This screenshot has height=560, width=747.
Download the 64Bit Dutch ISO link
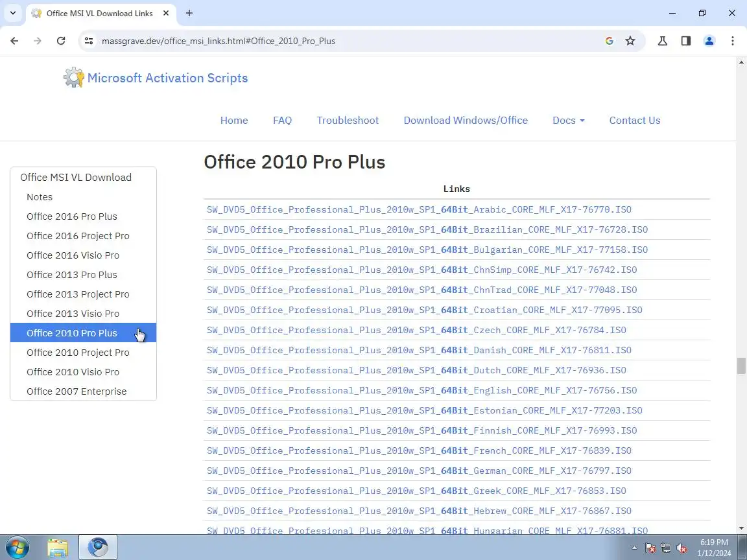tap(416, 370)
